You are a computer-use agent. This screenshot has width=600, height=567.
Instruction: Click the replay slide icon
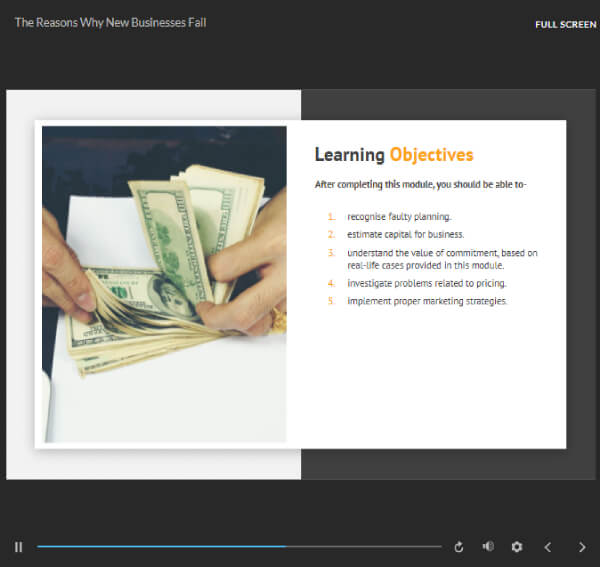pos(459,547)
